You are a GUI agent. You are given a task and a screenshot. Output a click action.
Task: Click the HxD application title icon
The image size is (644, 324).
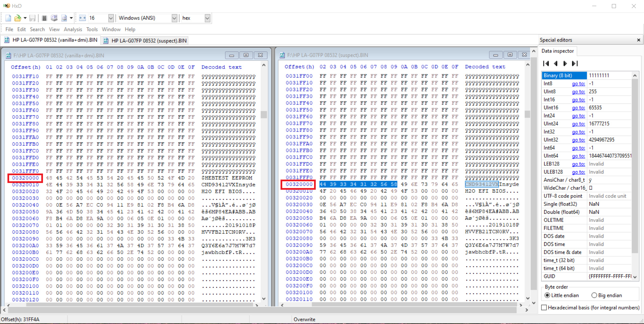pos(6,6)
